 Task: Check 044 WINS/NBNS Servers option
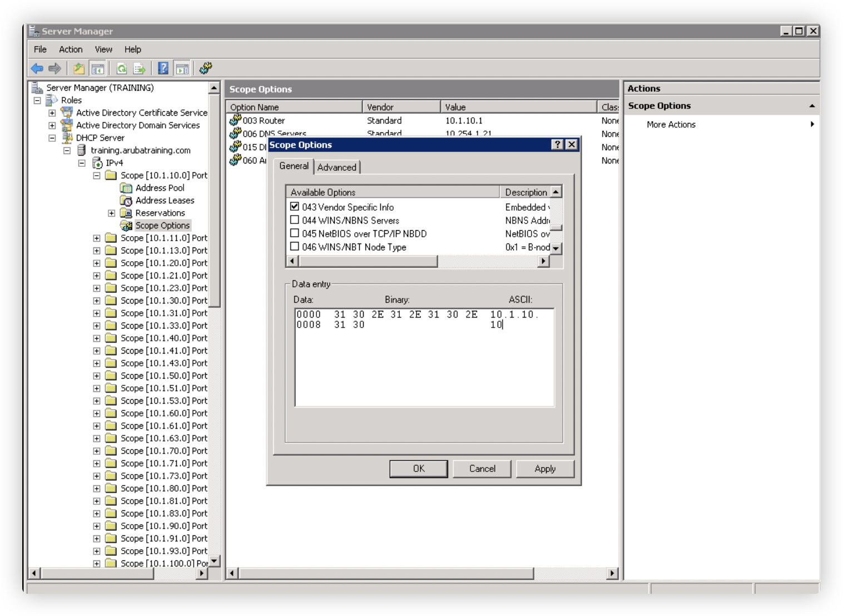click(x=295, y=220)
